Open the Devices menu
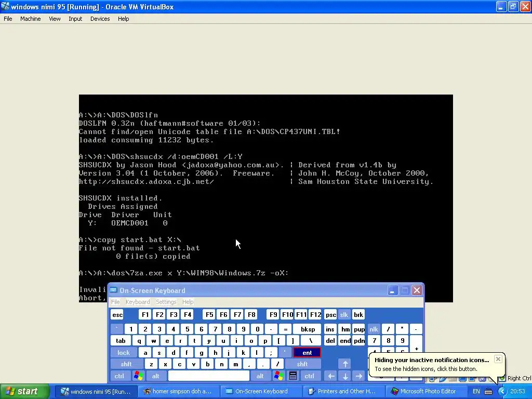 tap(100, 19)
